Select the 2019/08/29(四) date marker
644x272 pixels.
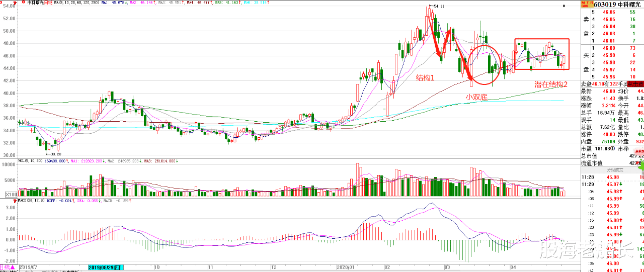click(x=105, y=267)
